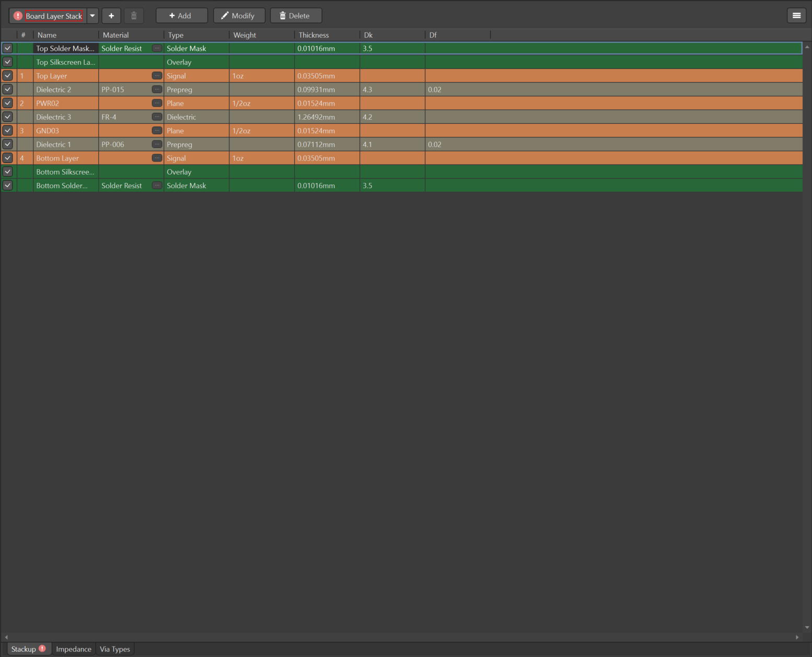Click the Thickness column header
The height and width of the screenshot is (657, 812).
[314, 35]
